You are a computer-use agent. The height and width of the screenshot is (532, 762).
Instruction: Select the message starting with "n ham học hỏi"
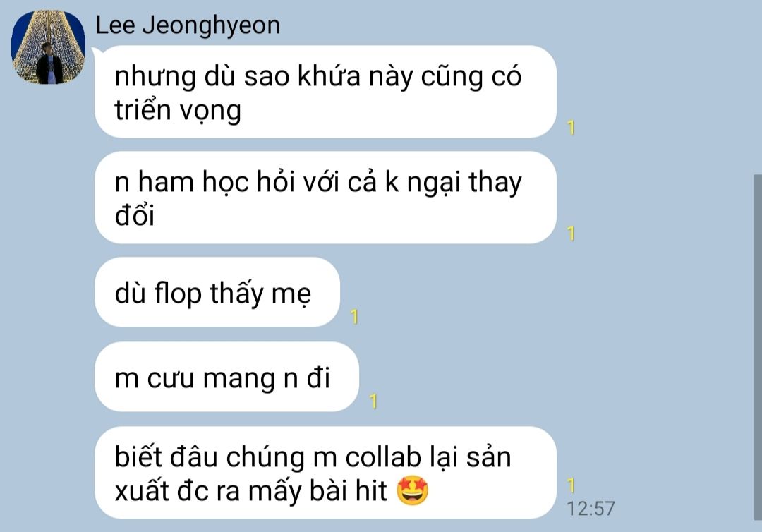pos(325,198)
